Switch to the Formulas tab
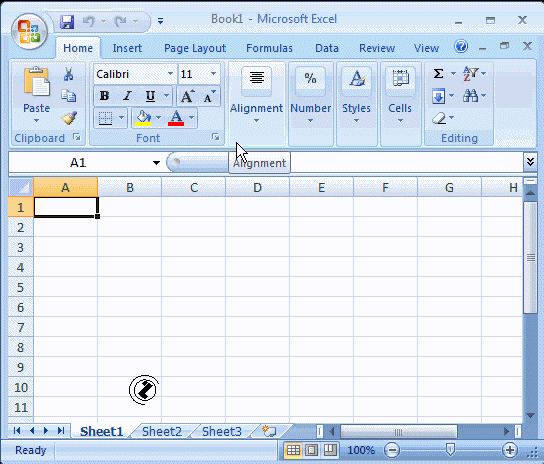 (x=269, y=48)
